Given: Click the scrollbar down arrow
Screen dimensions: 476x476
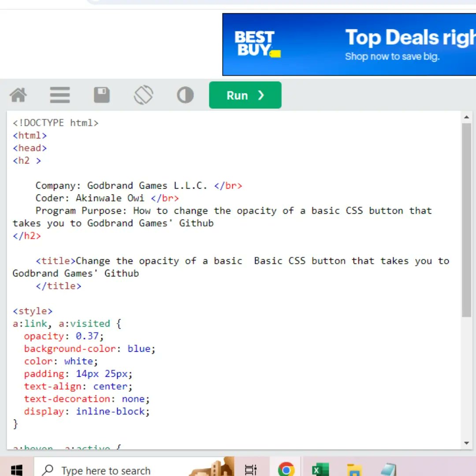Looking at the screenshot, I should click(467, 443).
